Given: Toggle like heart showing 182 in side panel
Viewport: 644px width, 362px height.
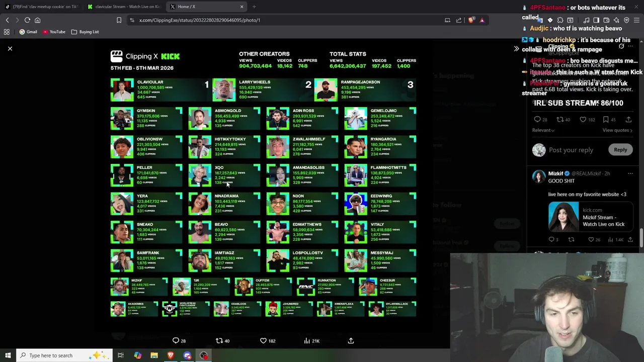Looking at the screenshot, I should (587, 120).
